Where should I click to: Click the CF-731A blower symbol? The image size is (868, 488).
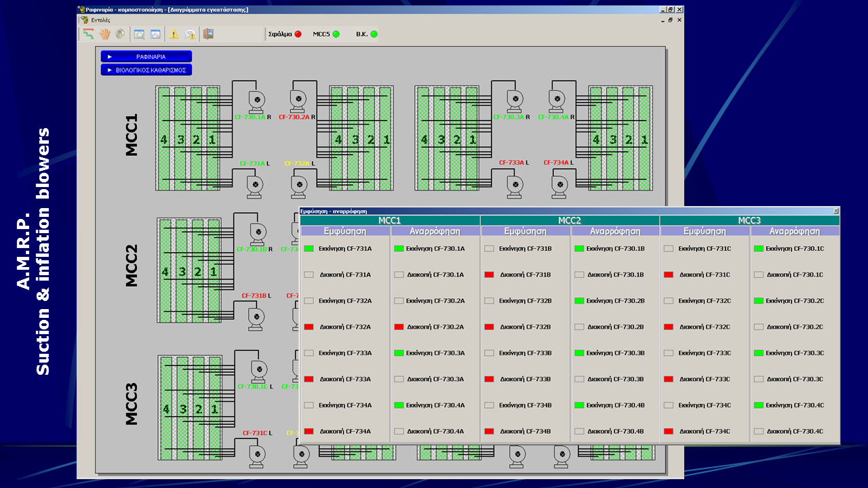pyautogui.click(x=255, y=185)
